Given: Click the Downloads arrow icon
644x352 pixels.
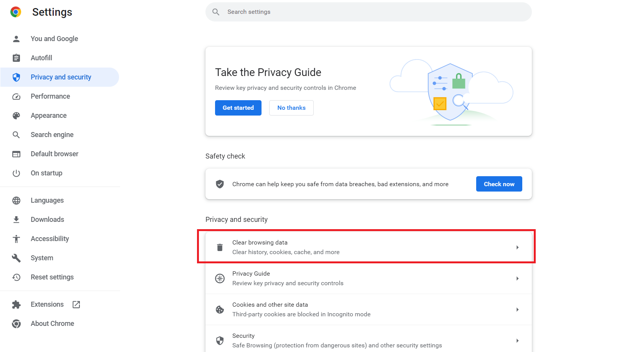Looking at the screenshot, I should tap(16, 220).
